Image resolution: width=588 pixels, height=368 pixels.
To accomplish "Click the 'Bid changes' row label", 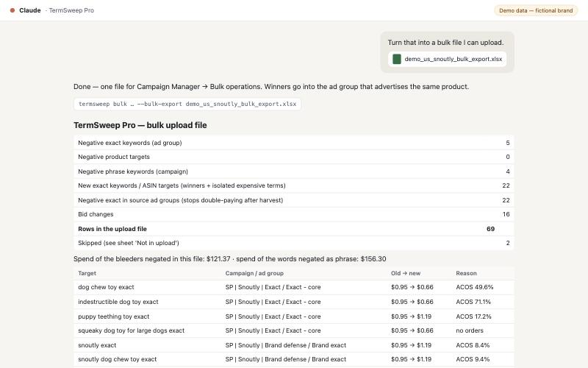I will [96, 214].
